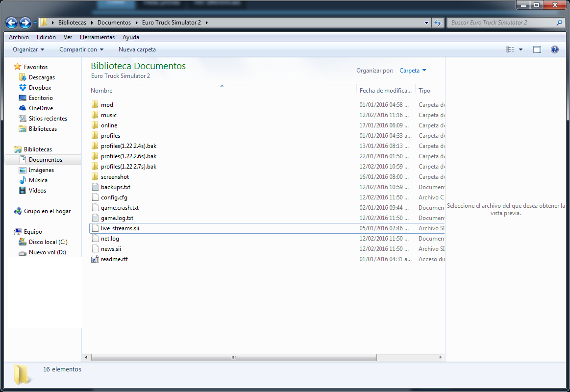The image size is (570, 392).
Task: Expand arrow after Euro Truck Simulator 2 breadcrumb
Action: click(x=206, y=23)
